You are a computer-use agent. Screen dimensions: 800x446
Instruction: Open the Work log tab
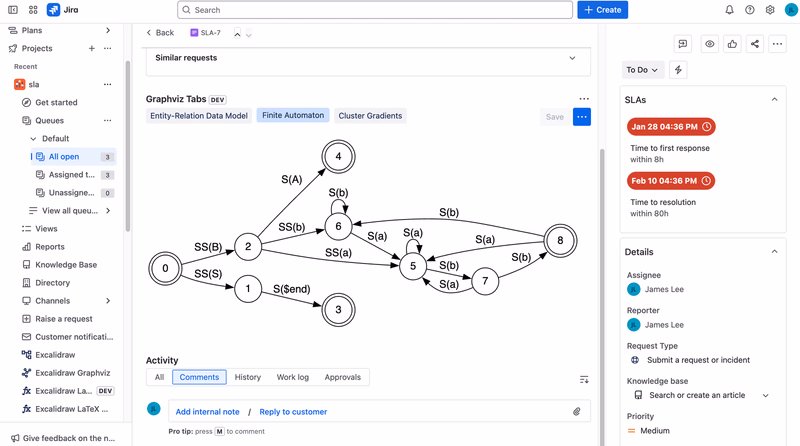(x=293, y=377)
